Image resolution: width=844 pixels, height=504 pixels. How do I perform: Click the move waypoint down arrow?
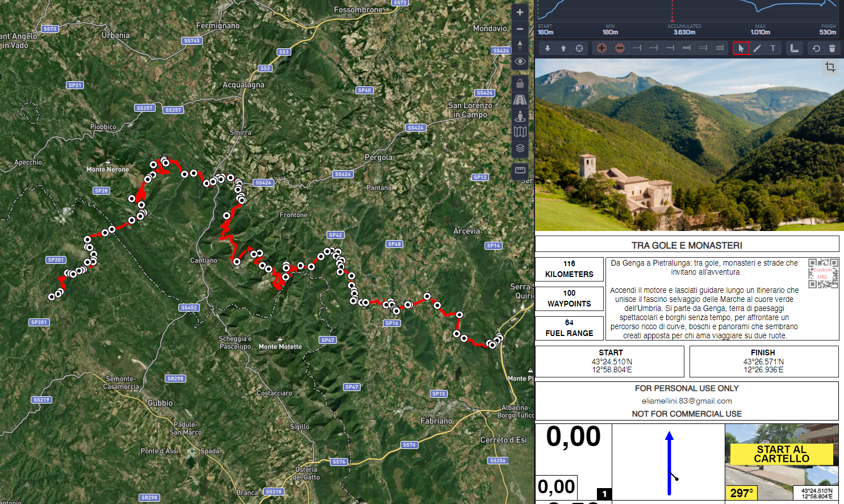click(x=548, y=48)
